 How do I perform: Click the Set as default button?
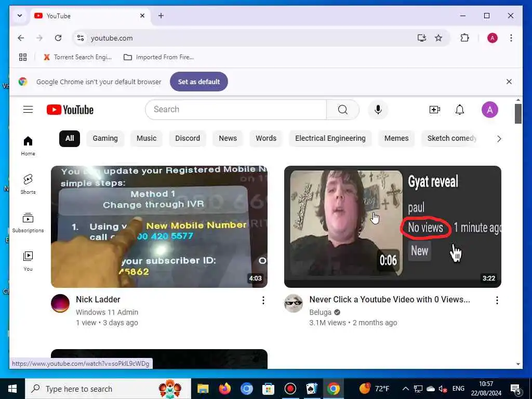[199, 82]
